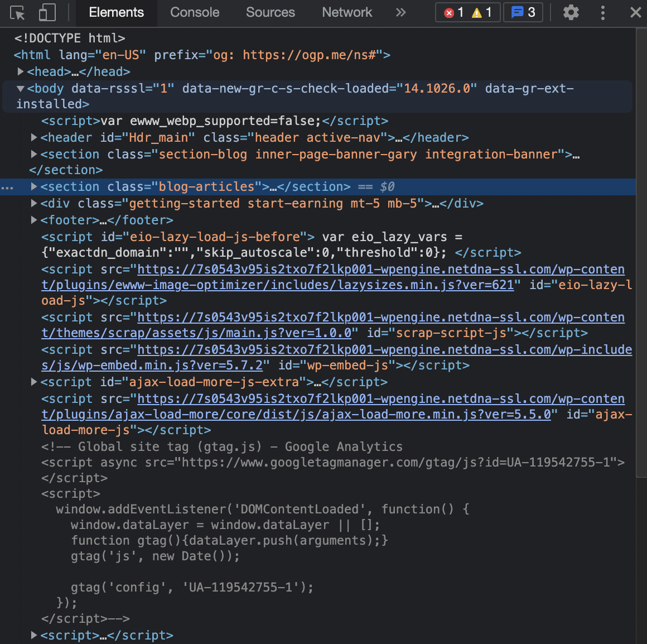Switch to the Network tab
The height and width of the screenshot is (644, 647).
tap(347, 12)
